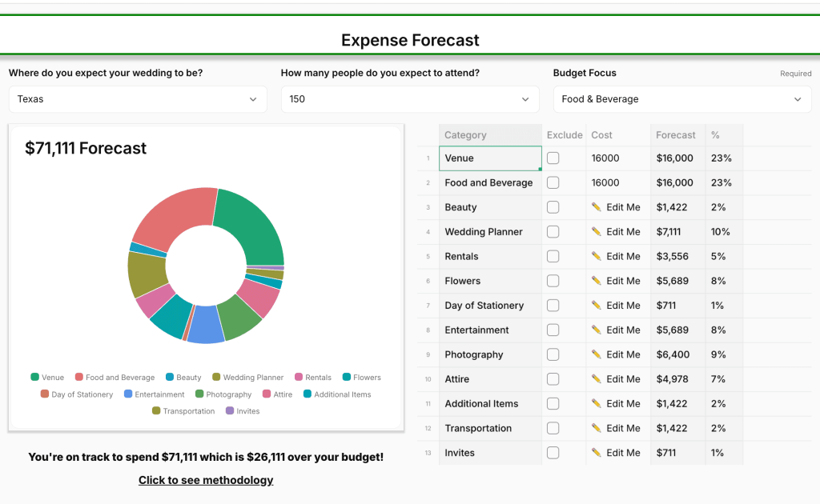Click the pencil icon in the Invites row
The height and width of the screenshot is (504, 820).
pyautogui.click(x=596, y=453)
